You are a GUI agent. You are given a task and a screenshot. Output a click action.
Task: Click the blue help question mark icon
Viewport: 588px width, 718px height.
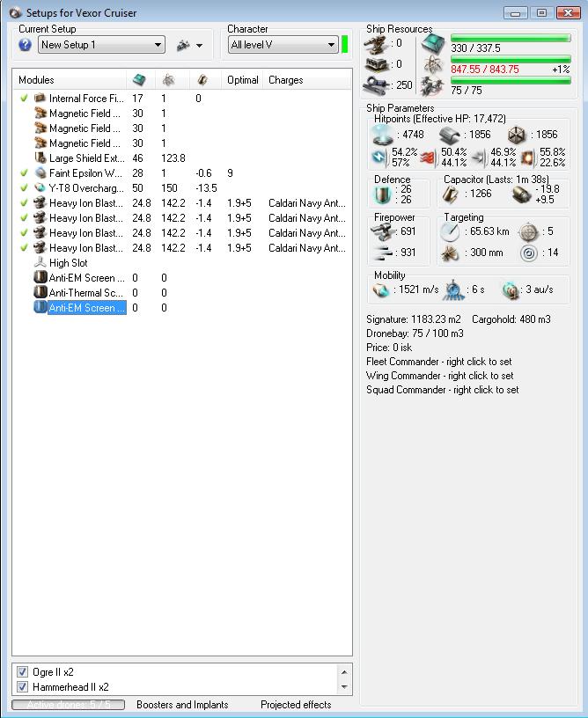[x=26, y=45]
